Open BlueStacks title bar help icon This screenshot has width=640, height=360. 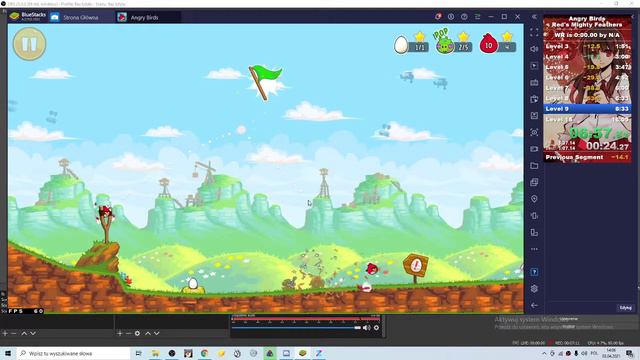(x=464, y=17)
